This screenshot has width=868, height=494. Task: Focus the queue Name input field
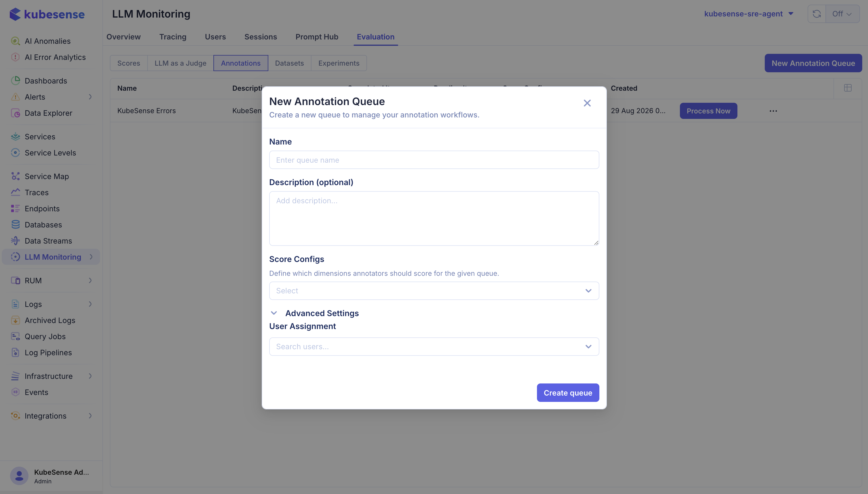[434, 160]
